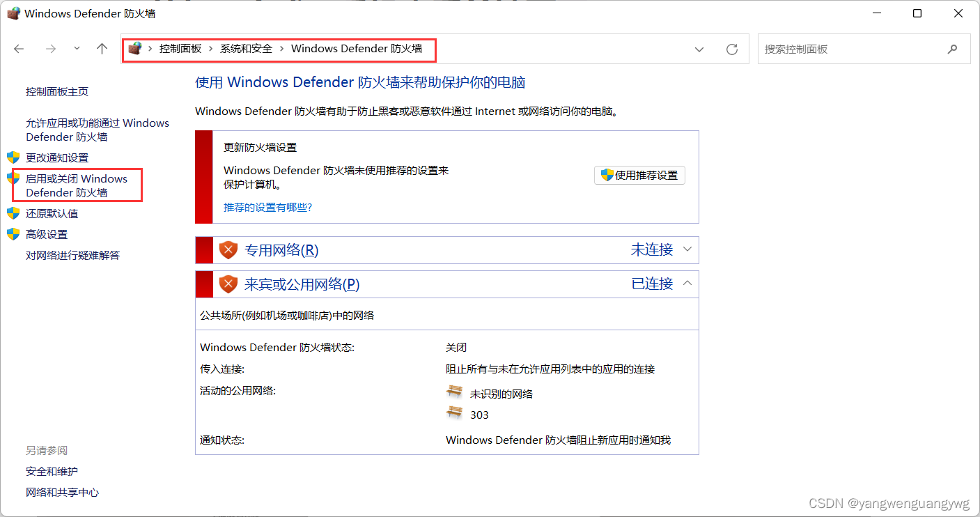Open 启用或关闭 Windows Defender 防火墙
980x517 pixels.
pos(77,185)
